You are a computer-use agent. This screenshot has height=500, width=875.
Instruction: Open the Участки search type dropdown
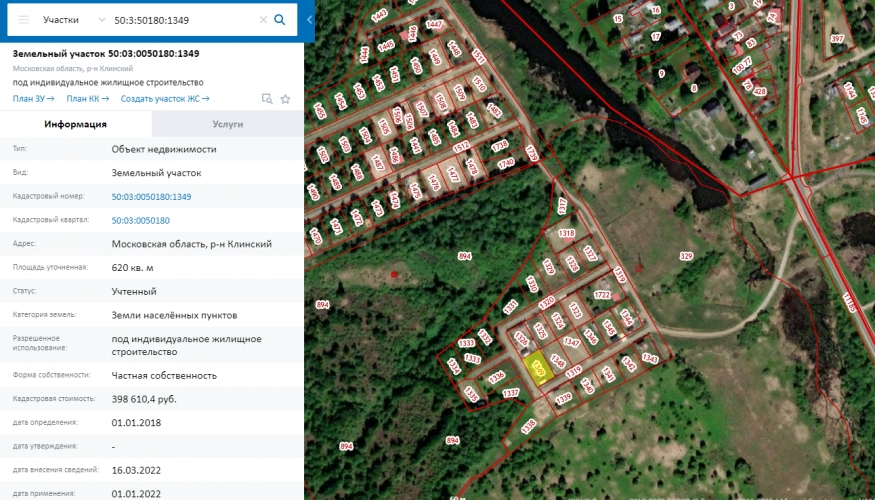[74, 20]
